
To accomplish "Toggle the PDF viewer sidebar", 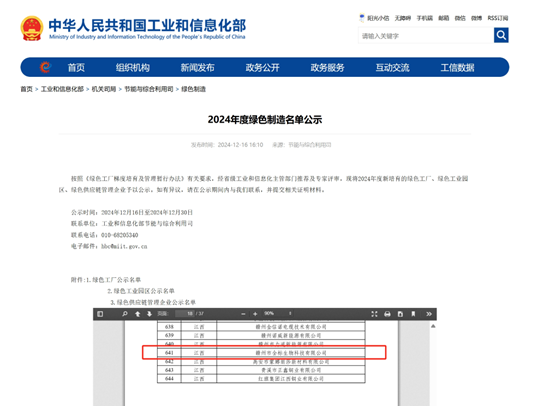I will click(100, 314).
